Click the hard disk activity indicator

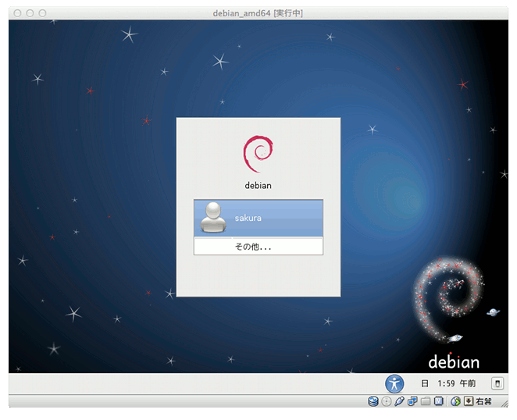click(x=373, y=401)
